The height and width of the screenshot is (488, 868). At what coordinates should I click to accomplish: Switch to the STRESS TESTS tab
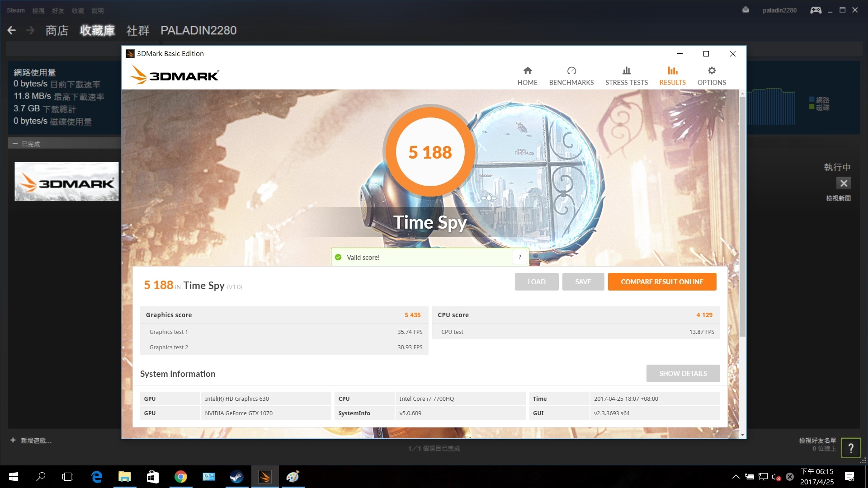point(627,76)
